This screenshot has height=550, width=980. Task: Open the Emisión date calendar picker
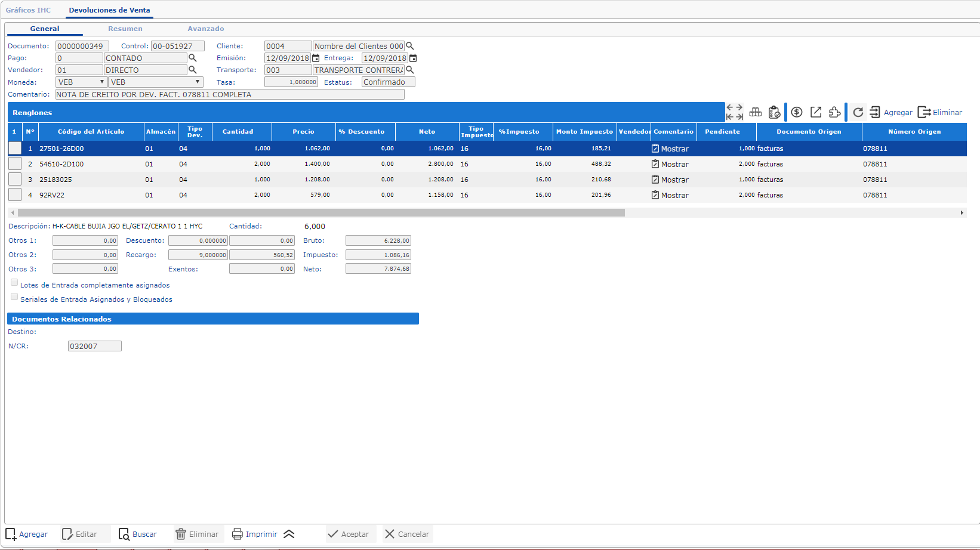[316, 58]
